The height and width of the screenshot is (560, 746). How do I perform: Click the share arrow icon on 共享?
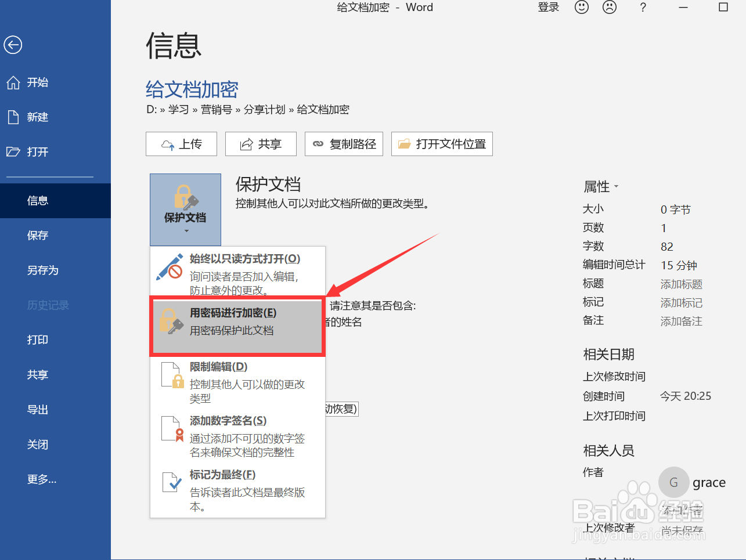tap(247, 144)
